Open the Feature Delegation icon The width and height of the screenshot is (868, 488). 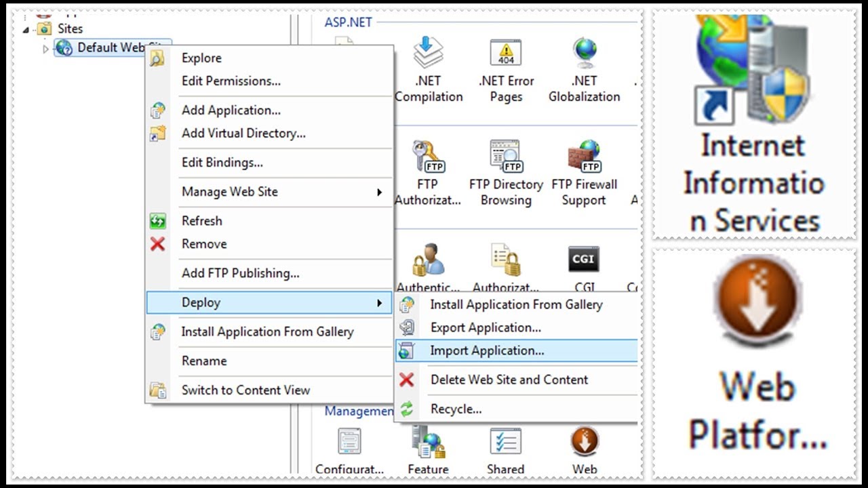coord(429,442)
